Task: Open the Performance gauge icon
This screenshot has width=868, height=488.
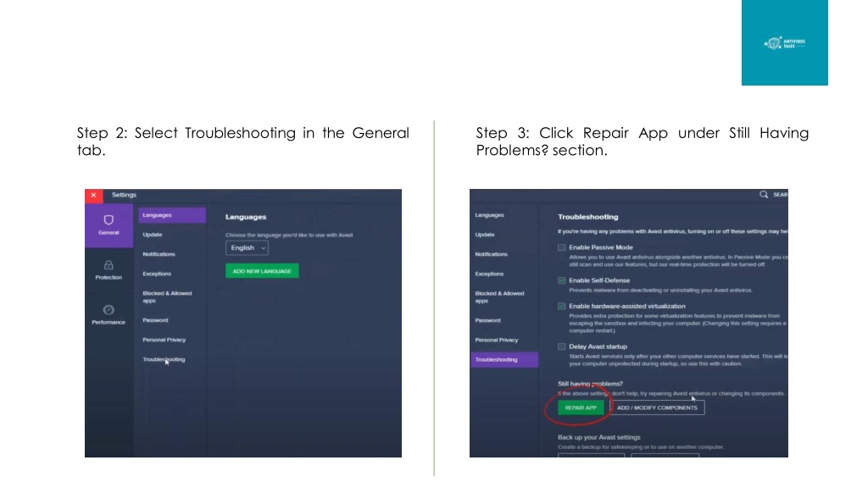Action: (x=108, y=310)
